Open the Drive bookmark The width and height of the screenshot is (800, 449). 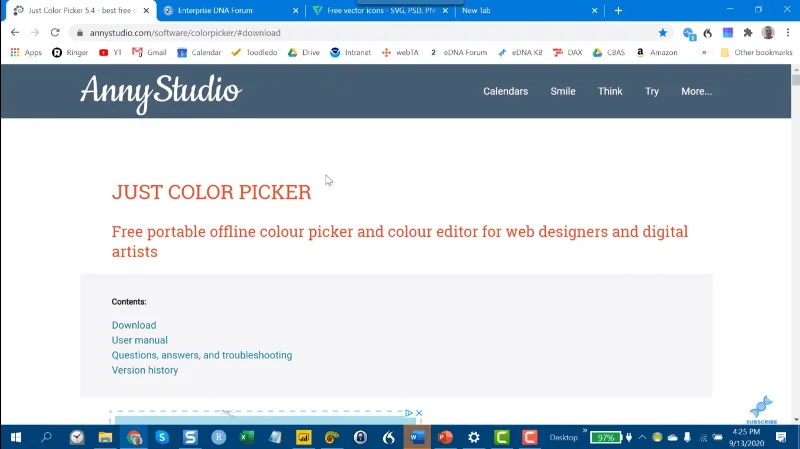point(304,53)
